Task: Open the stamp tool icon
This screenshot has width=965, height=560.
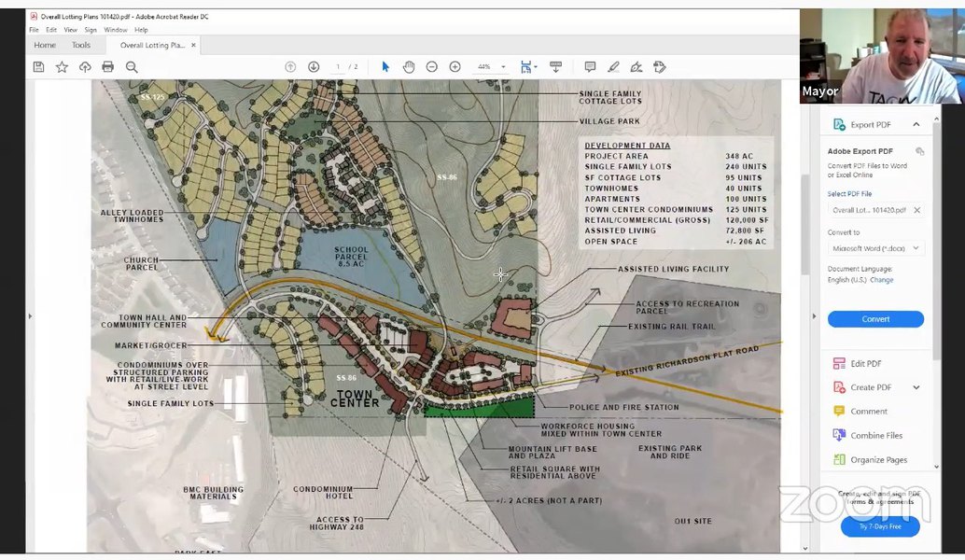Action: [660, 67]
